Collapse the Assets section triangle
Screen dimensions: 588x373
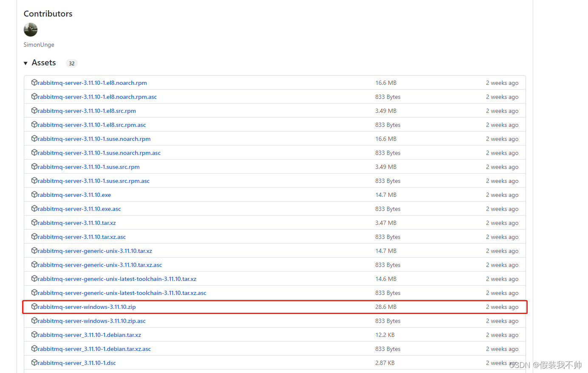click(25, 63)
